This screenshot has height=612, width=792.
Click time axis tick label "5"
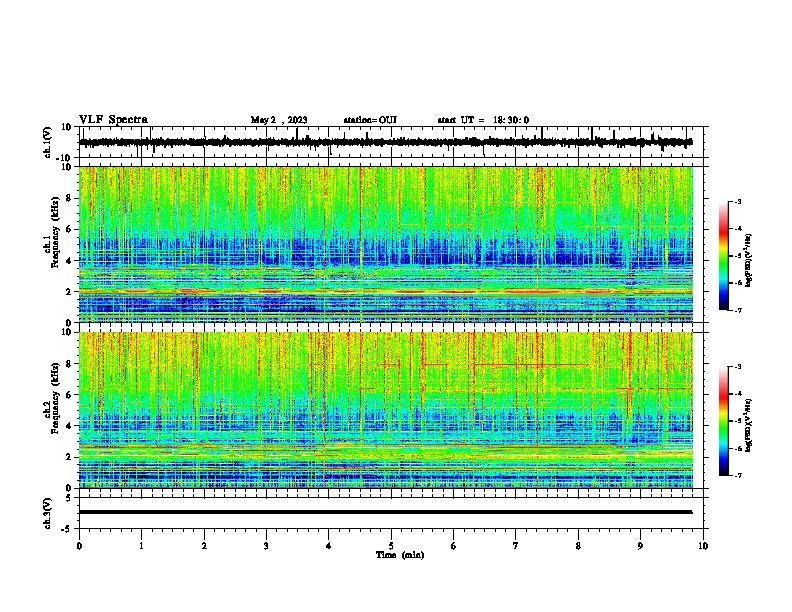point(391,546)
